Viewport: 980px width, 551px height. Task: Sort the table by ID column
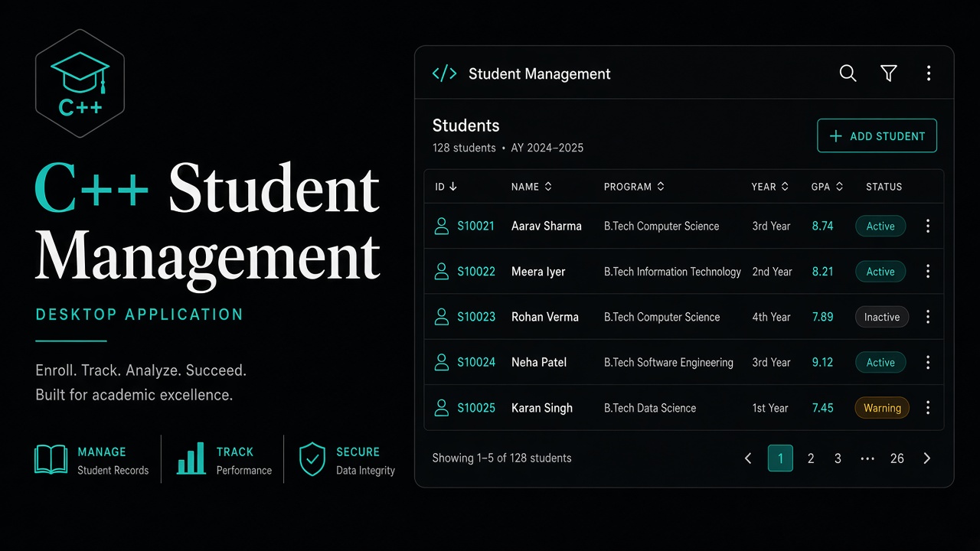[446, 187]
